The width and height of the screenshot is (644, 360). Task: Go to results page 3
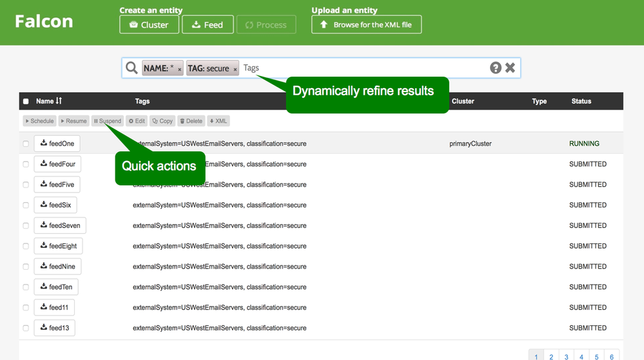point(567,356)
